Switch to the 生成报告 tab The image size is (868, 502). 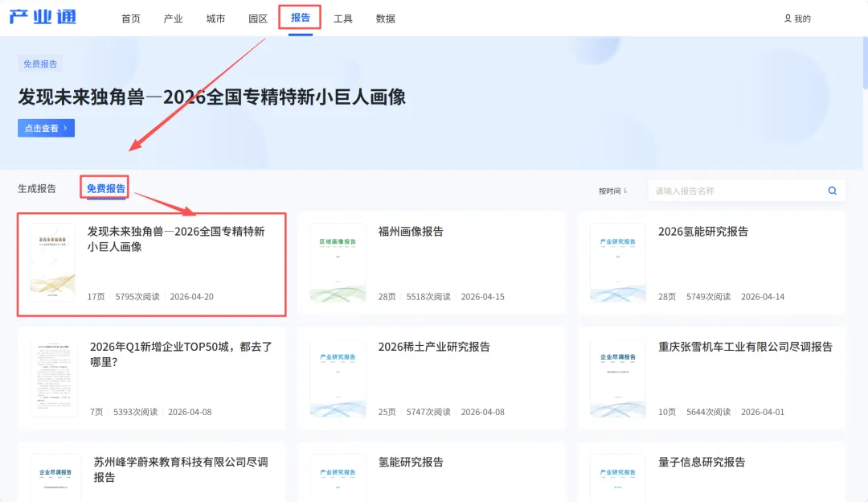click(36, 188)
